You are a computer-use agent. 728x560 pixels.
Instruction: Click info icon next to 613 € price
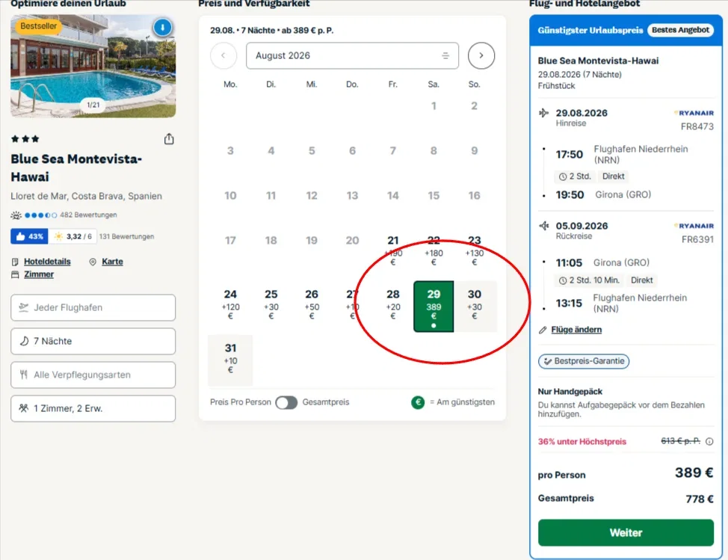709,441
